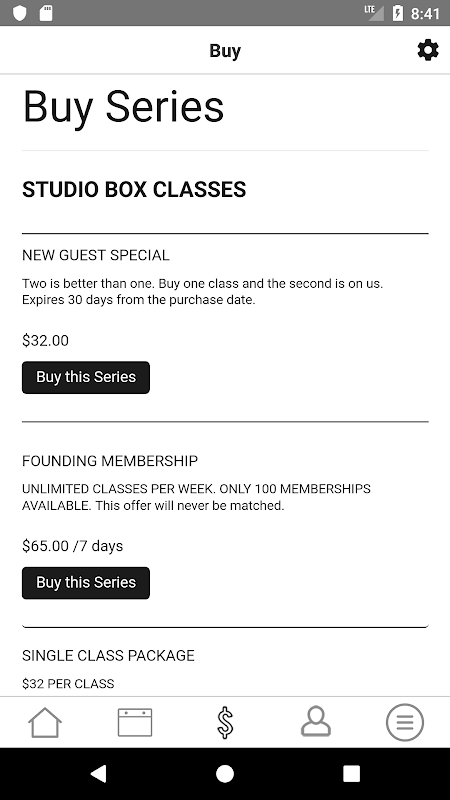
Task: Open the profile person icon
Action: (315, 721)
